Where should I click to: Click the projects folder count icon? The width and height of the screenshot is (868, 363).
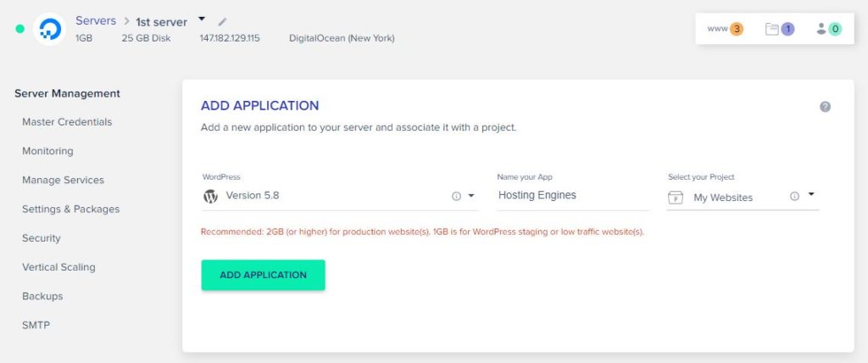coord(780,29)
